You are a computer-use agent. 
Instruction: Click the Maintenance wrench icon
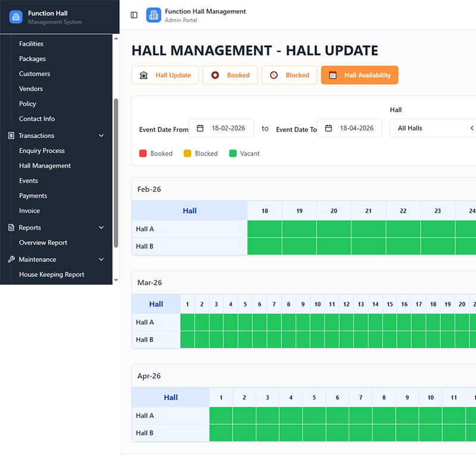click(x=11, y=260)
